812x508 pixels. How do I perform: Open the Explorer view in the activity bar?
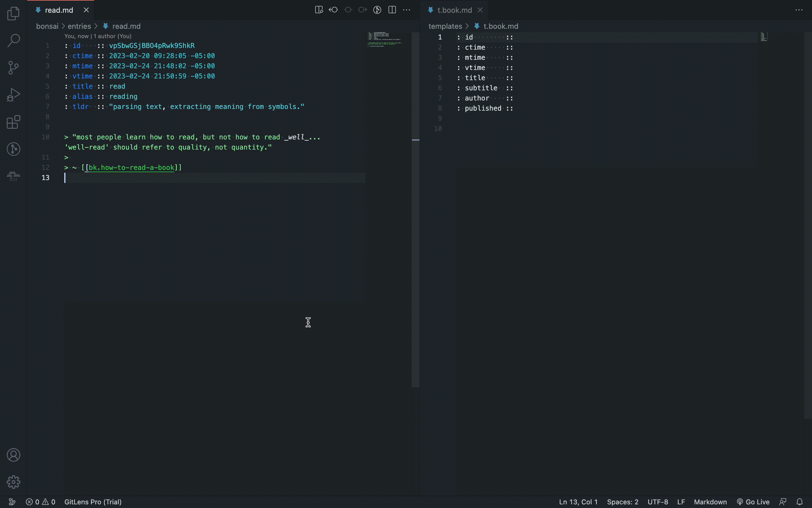14,14
